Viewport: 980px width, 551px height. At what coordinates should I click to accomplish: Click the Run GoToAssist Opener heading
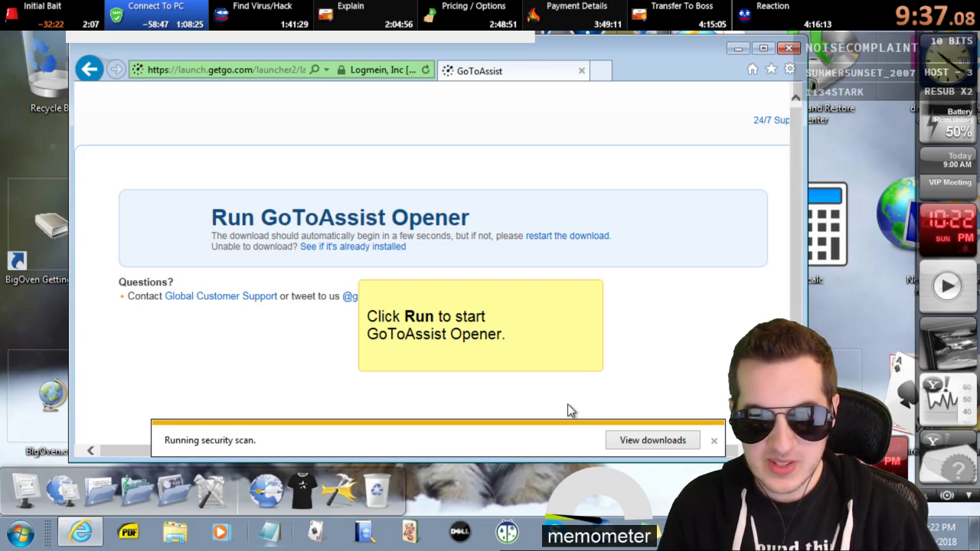340,217
